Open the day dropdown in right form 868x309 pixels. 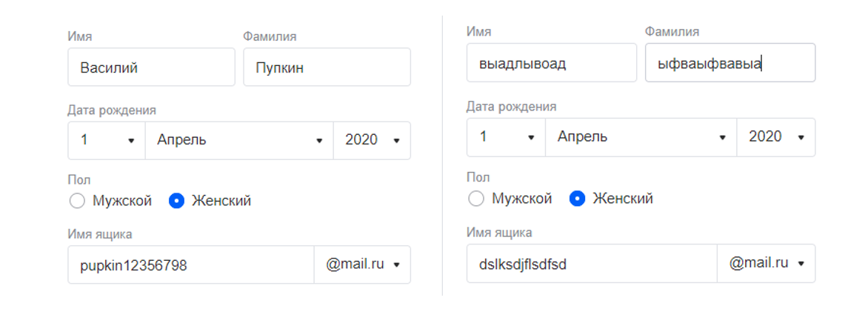click(506, 137)
